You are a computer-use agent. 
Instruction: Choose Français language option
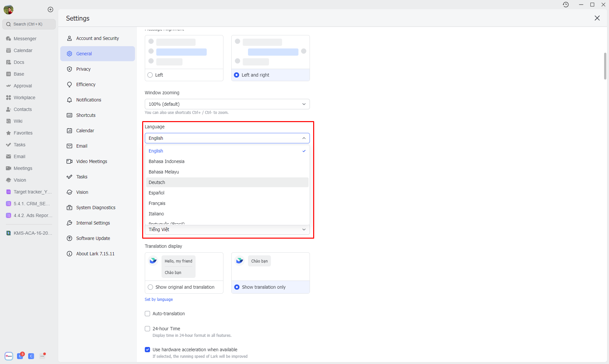coord(227,203)
